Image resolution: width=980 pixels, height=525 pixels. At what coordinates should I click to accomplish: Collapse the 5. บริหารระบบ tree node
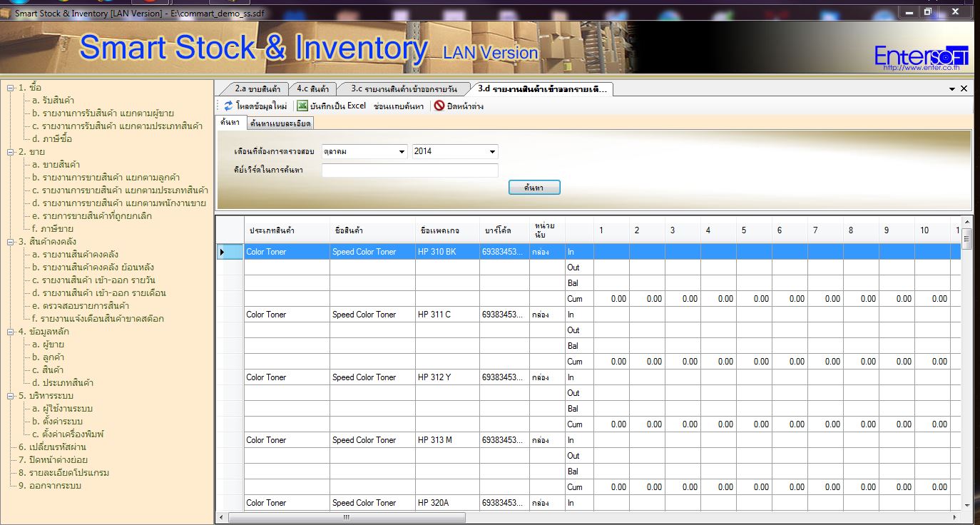(11, 396)
